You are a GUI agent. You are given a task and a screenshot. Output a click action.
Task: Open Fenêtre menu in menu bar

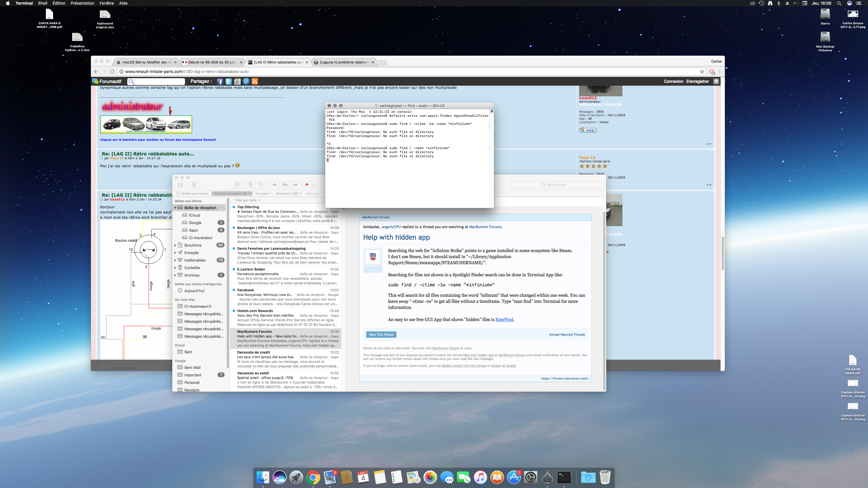coord(106,3)
